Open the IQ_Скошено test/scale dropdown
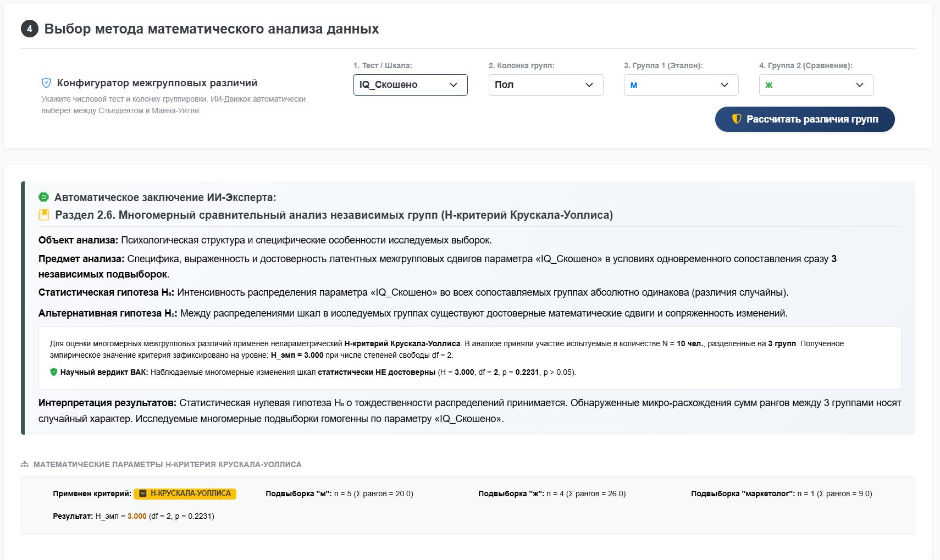Viewport: 940px width, 560px height. (x=410, y=85)
